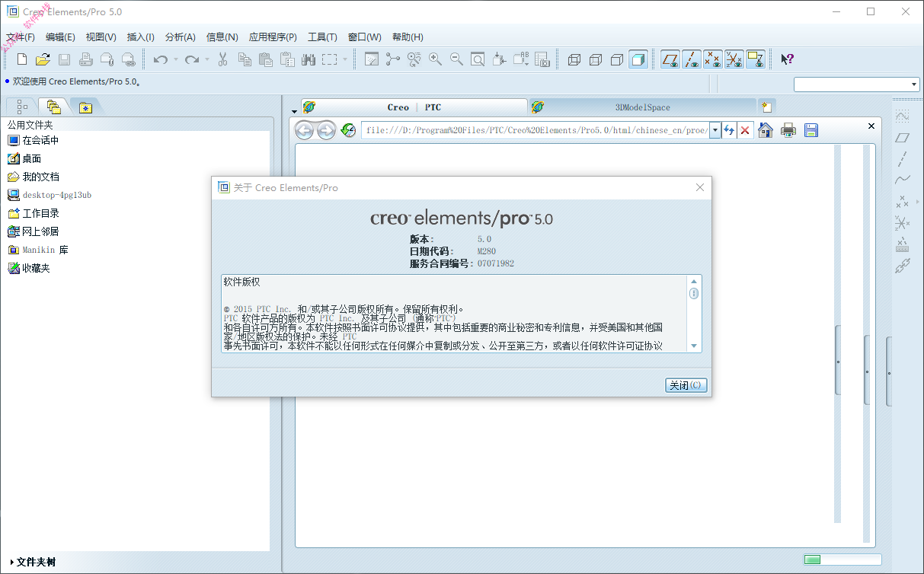Click the Redo arrow icon
924x574 pixels.
point(192,59)
